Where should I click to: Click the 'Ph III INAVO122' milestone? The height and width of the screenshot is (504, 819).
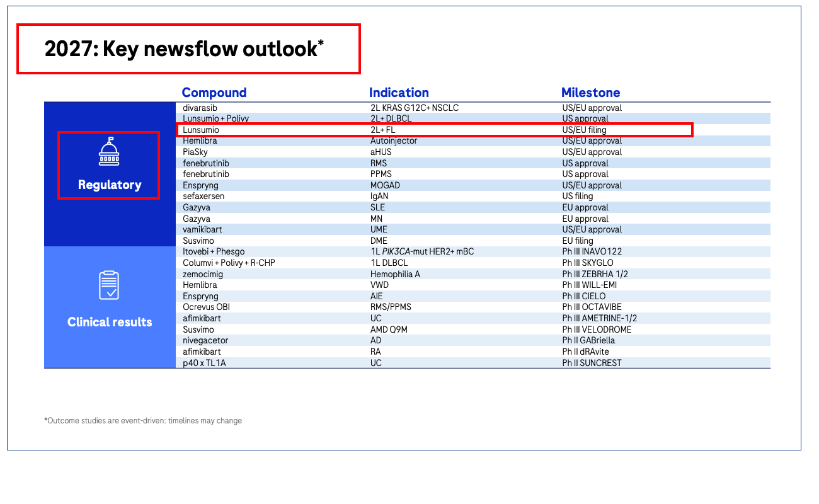pyautogui.click(x=592, y=251)
